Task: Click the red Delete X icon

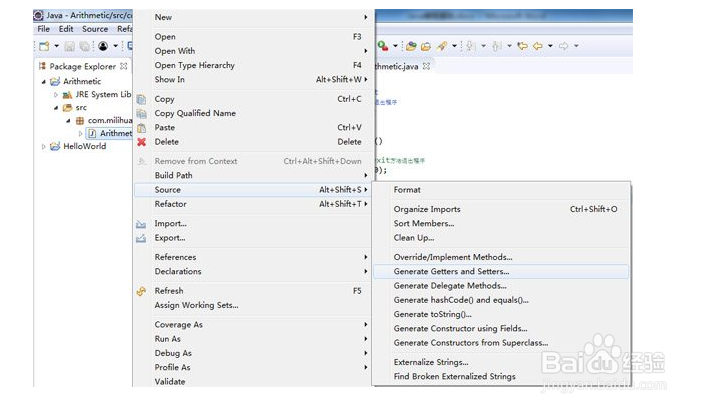Action: click(x=141, y=142)
